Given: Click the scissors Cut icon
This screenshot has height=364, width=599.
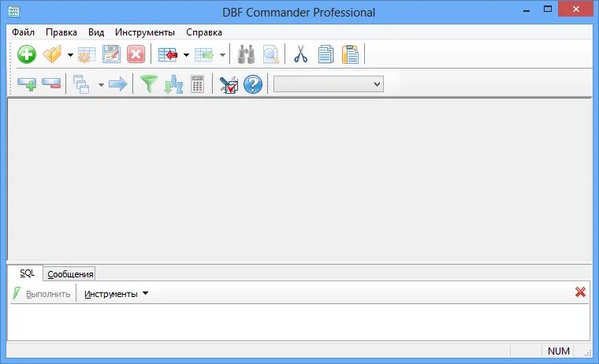Looking at the screenshot, I should tap(301, 54).
